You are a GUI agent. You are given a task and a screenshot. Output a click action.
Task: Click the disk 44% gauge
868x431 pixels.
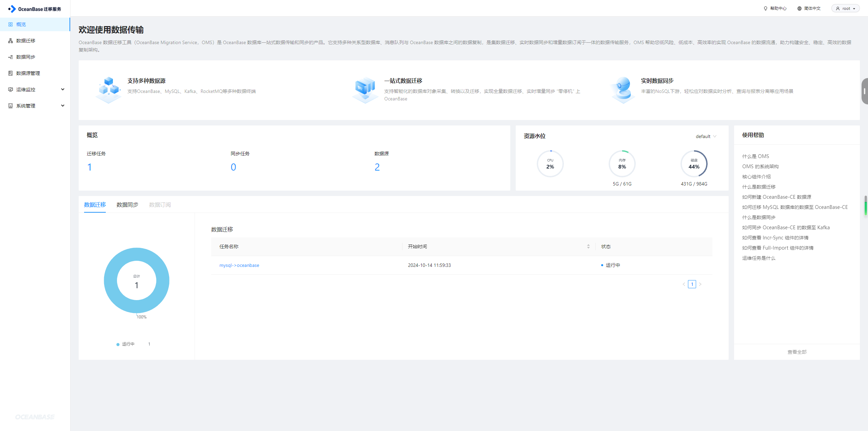pyautogui.click(x=694, y=164)
